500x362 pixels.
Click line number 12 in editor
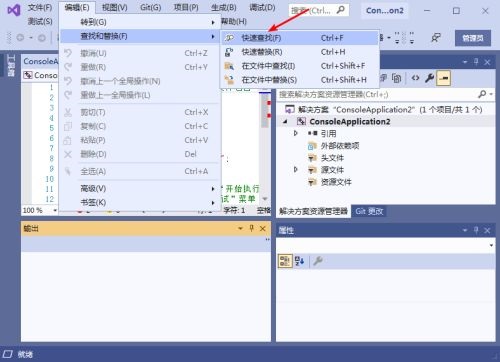coord(49,199)
